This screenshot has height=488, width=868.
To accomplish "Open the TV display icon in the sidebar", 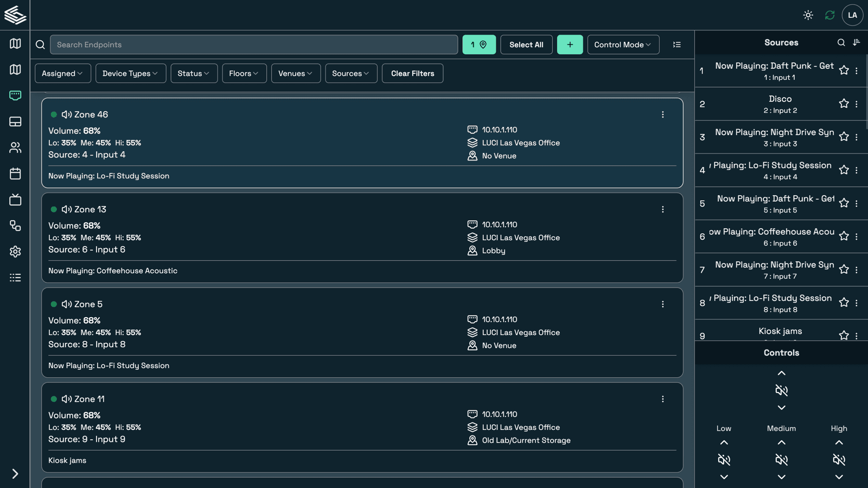I will (x=15, y=200).
